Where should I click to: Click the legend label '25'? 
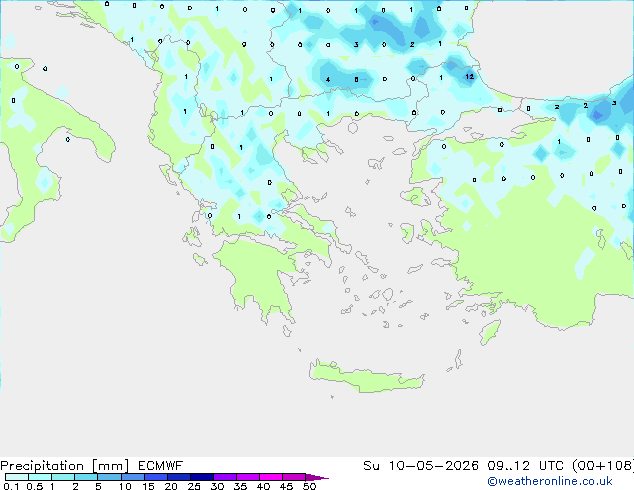pos(194,486)
